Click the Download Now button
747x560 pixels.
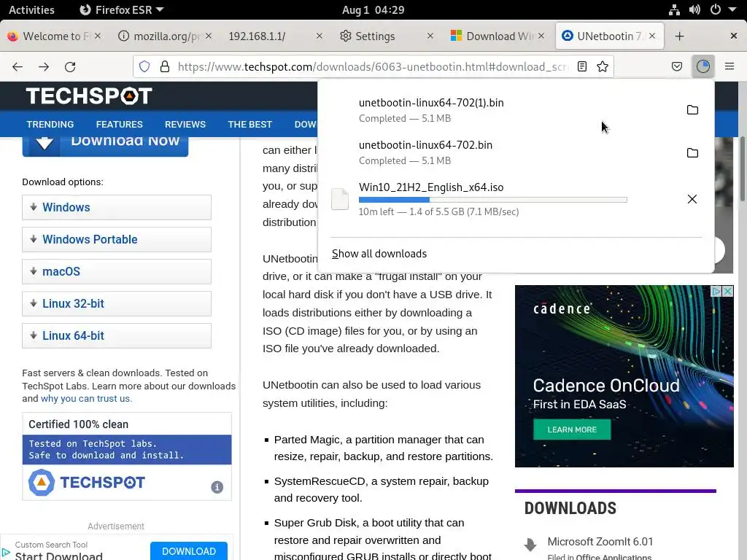tap(105, 146)
